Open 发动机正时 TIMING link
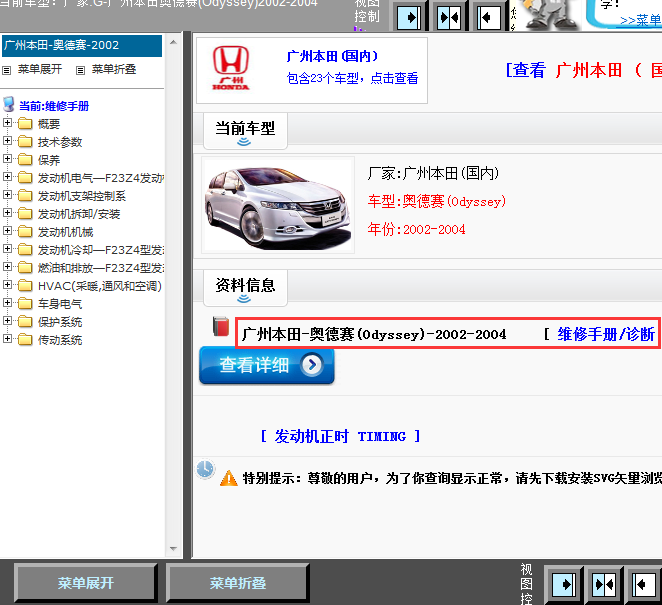The image size is (662, 605). [340, 436]
